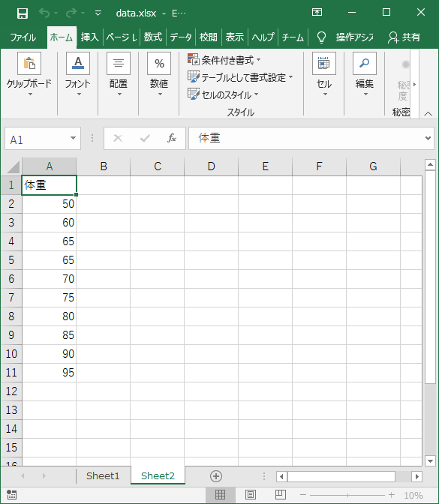Open the セル group button
This screenshot has width=439, height=504.
[324, 74]
